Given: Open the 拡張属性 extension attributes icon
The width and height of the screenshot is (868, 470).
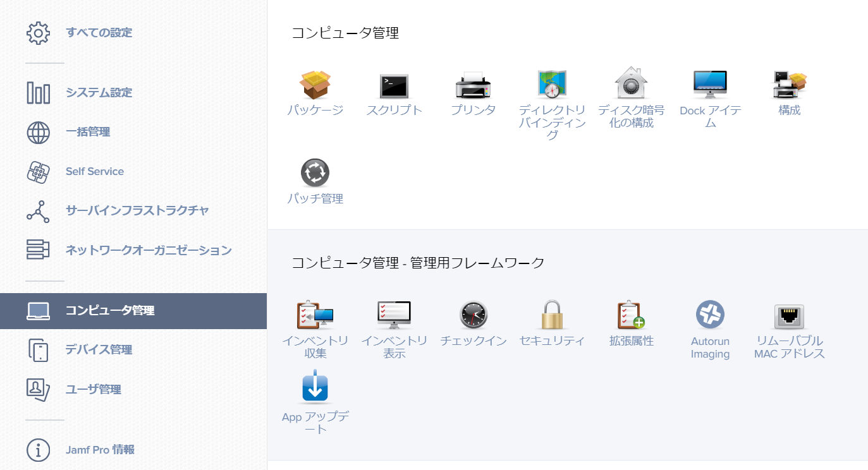Looking at the screenshot, I should coord(631,315).
